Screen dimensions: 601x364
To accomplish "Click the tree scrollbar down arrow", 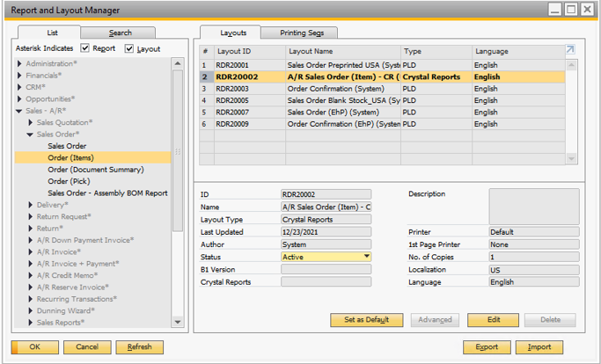I will pyautogui.click(x=178, y=322).
